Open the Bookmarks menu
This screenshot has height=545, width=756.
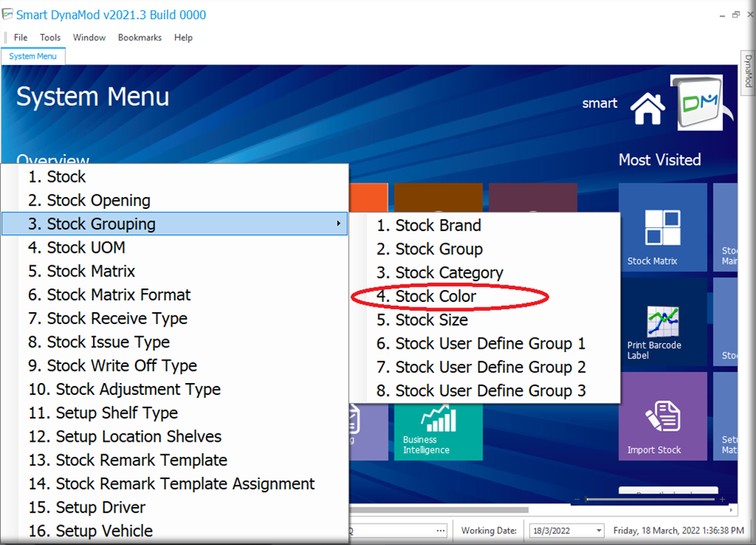click(139, 37)
